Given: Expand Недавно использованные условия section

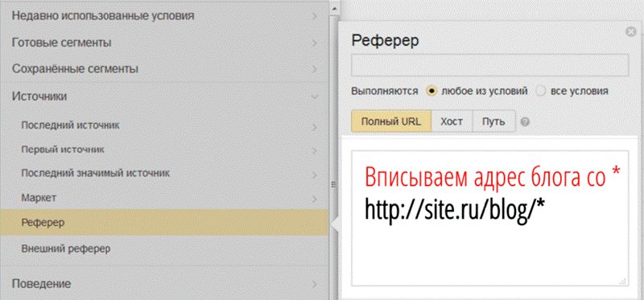Looking at the screenshot, I should pyautogui.click(x=164, y=16).
